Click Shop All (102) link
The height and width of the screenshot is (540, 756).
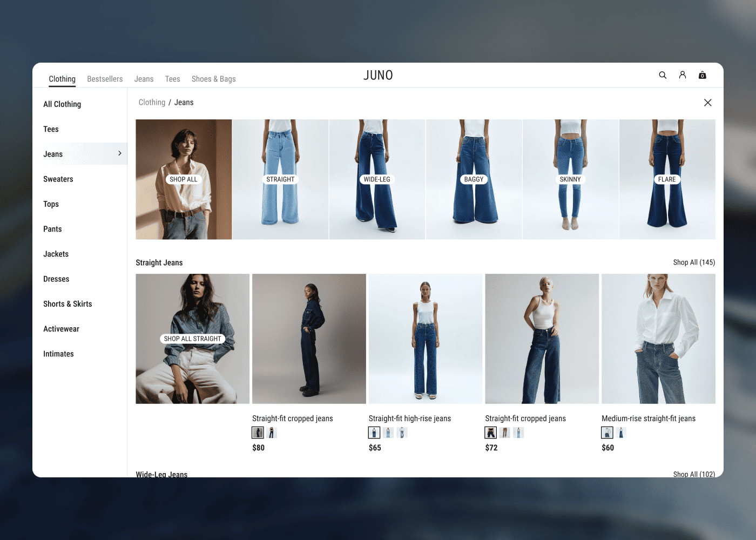pos(694,474)
